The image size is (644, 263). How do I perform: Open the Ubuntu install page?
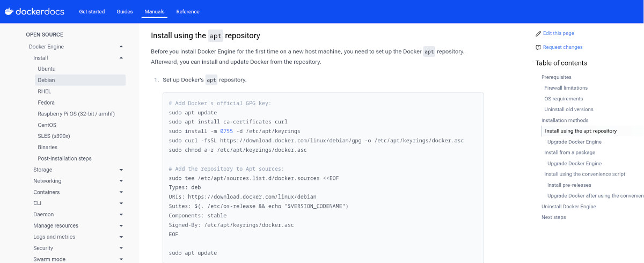click(x=47, y=69)
